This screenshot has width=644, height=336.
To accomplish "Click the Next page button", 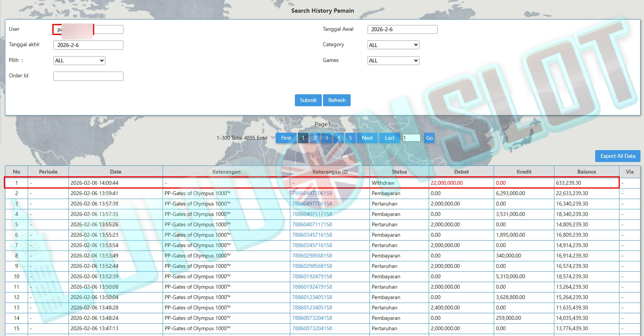I will pyautogui.click(x=367, y=138).
